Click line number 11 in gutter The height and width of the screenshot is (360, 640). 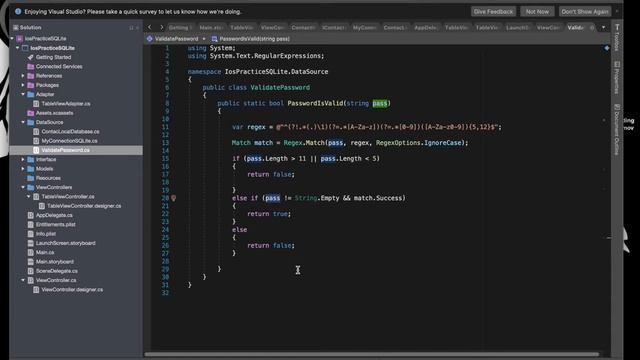tap(165, 127)
